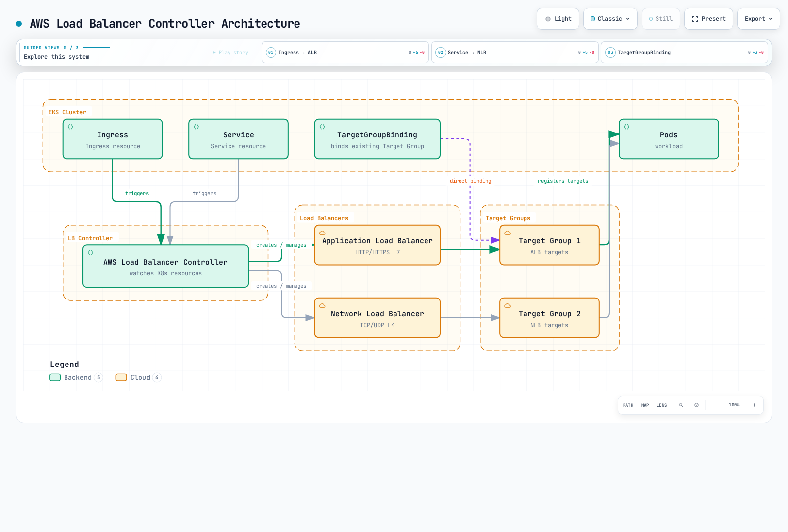Screen dimensions: 788x532
Task: Toggle the Backend legend filter
Action: click(x=76, y=378)
